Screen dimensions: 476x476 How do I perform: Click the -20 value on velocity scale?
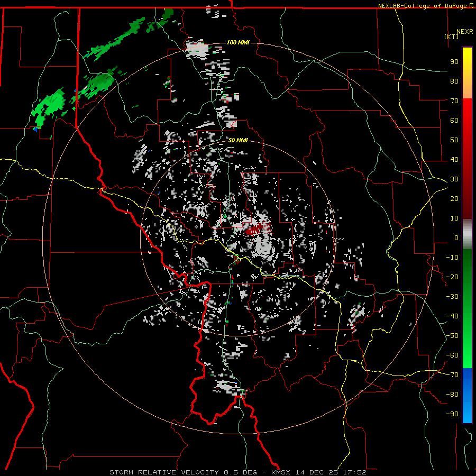[x=452, y=277]
